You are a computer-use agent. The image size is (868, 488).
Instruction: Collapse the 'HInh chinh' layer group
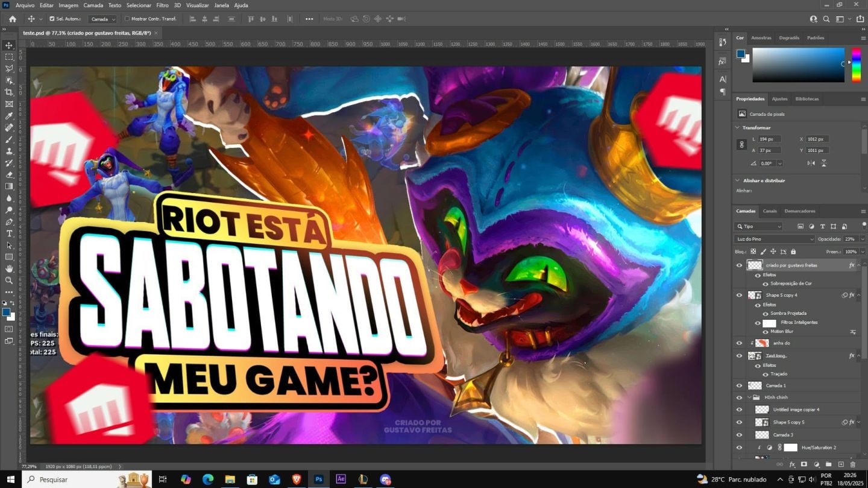click(x=750, y=398)
